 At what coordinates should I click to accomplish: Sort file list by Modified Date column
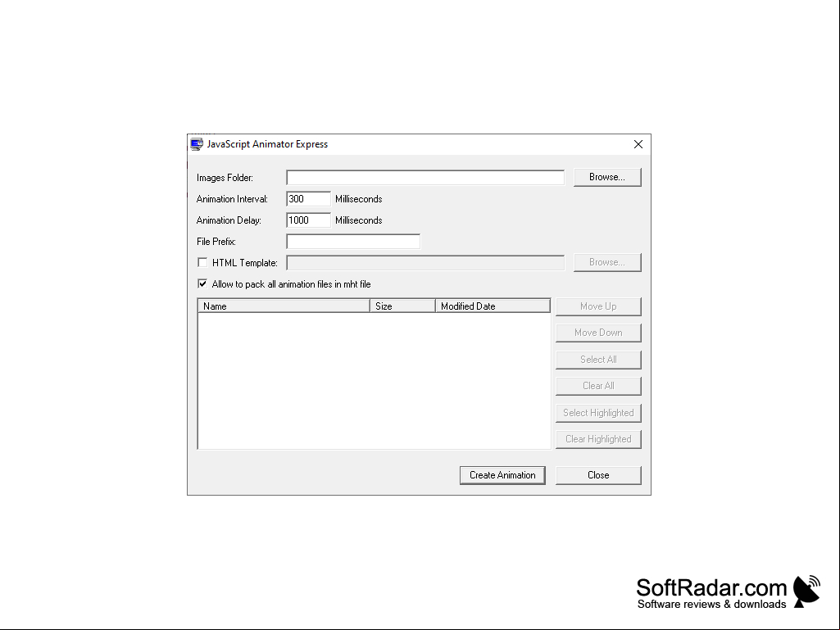click(493, 306)
